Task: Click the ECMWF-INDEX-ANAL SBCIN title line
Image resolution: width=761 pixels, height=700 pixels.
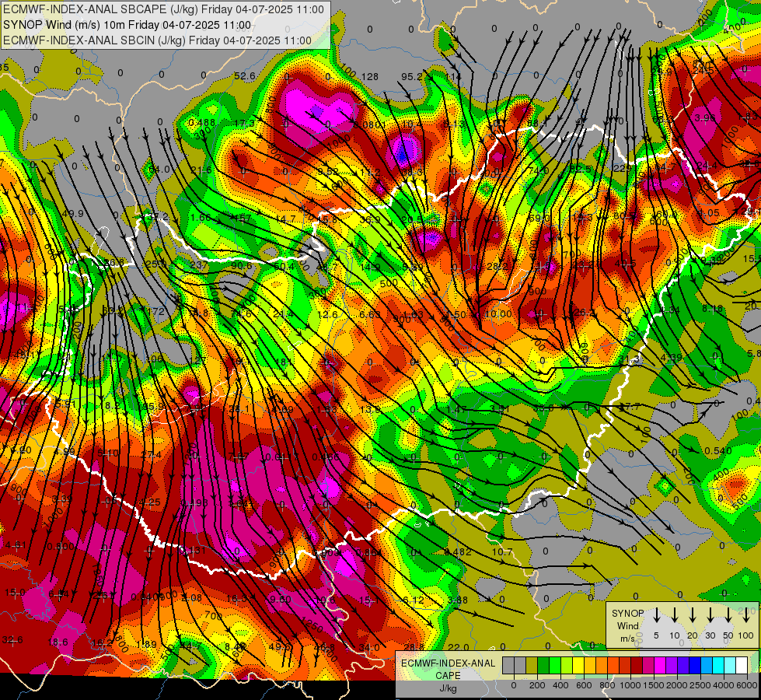Action: (x=157, y=40)
